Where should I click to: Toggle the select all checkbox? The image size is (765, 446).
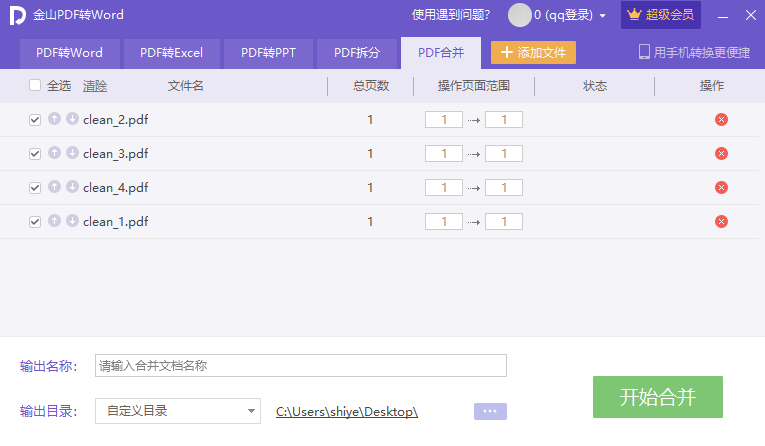click(x=36, y=86)
